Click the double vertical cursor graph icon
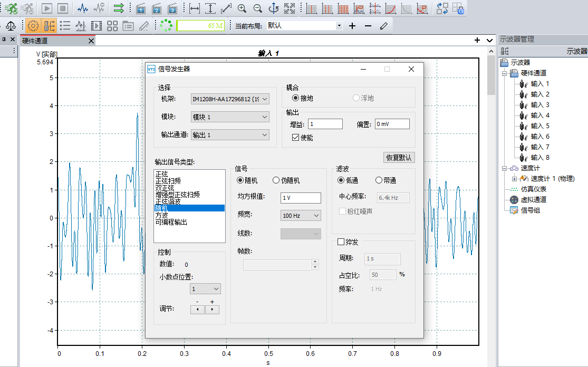The width and height of the screenshot is (588, 367). [327, 8]
